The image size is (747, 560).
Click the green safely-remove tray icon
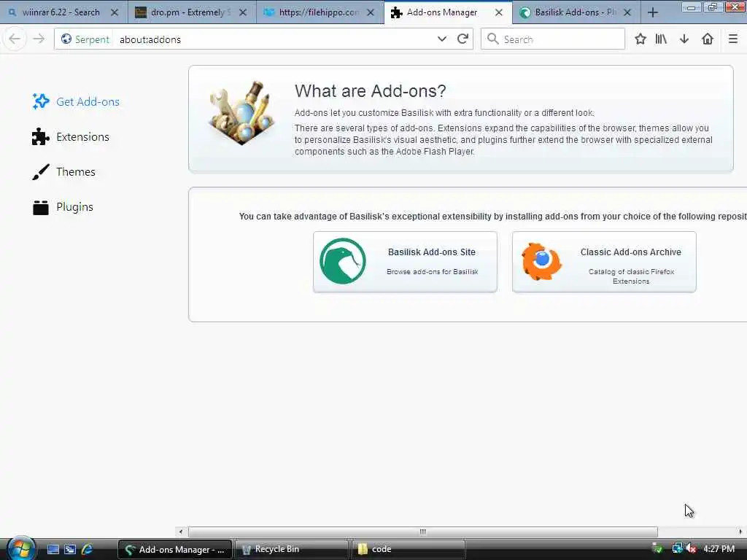point(657,548)
